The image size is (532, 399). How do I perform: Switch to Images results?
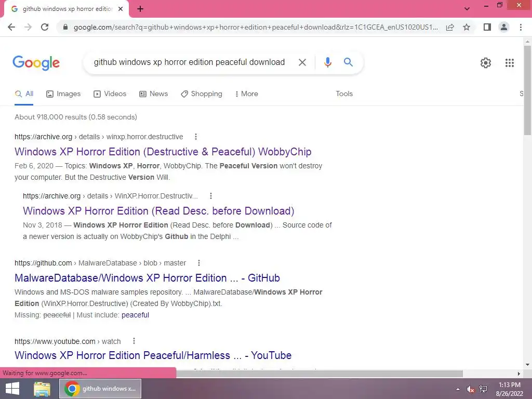pos(63,94)
